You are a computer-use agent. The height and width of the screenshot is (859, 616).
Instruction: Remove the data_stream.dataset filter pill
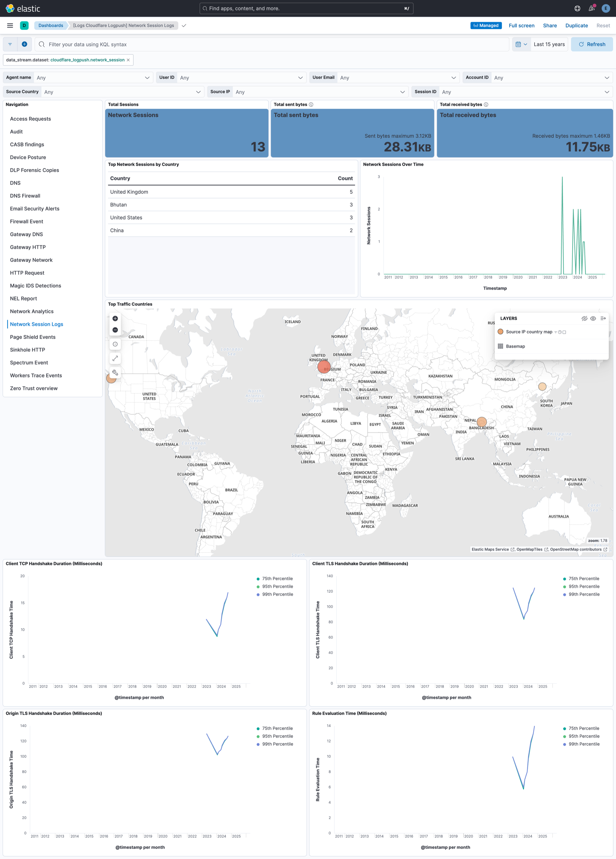tap(128, 60)
